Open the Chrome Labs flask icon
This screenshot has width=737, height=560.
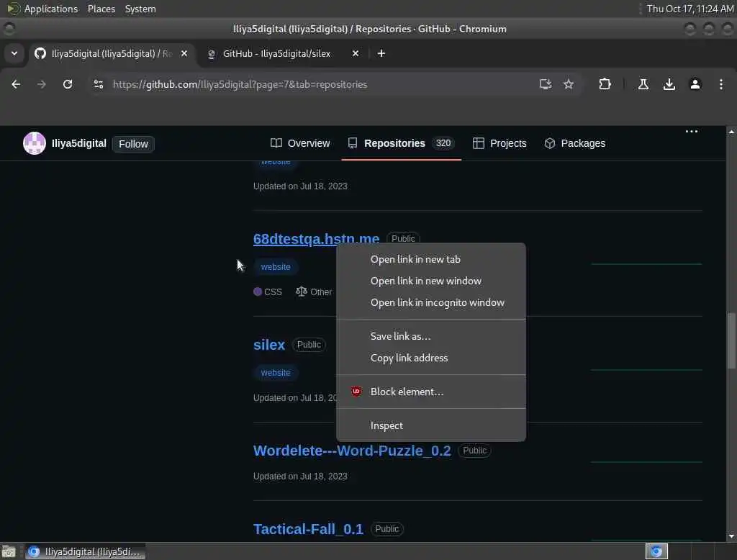click(x=643, y=84)
